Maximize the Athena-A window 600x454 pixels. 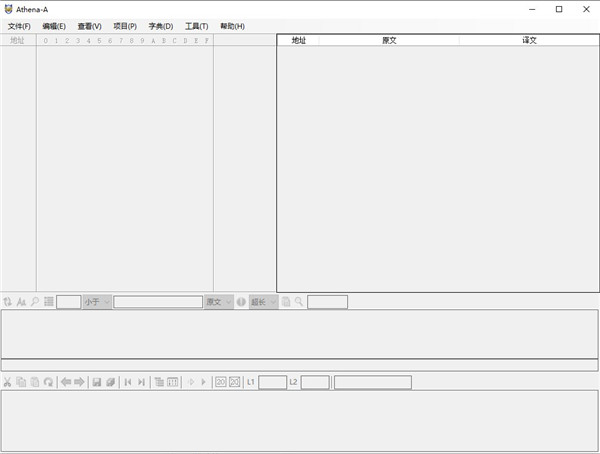click(x=559, y=9)
